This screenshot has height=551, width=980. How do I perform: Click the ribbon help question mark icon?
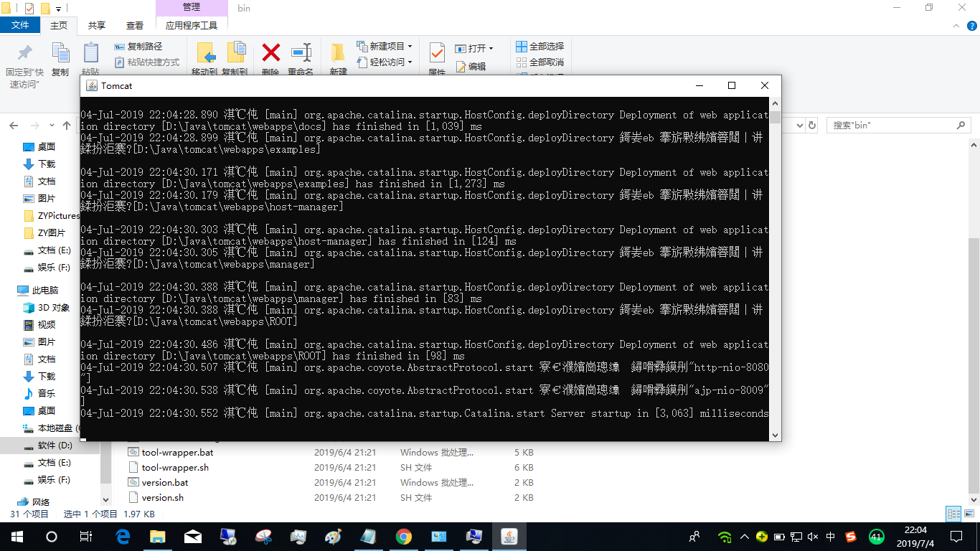click(x=971, y=25)
